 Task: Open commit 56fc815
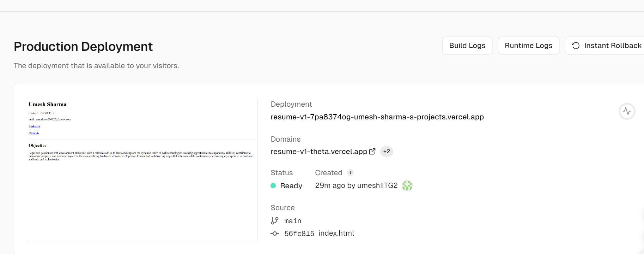point(299,234)
